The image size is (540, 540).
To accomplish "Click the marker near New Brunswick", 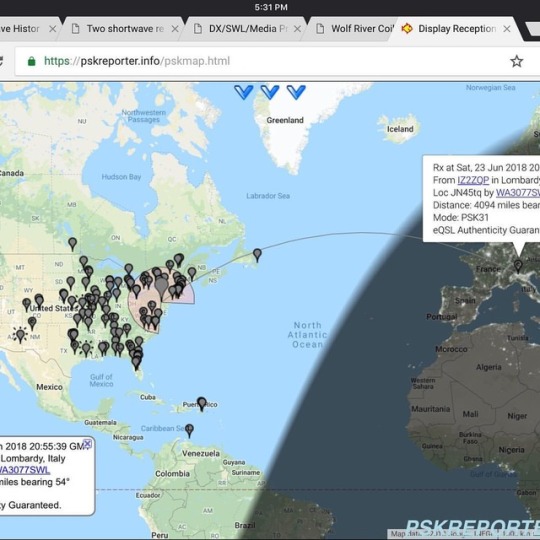I will coord(192,274).
